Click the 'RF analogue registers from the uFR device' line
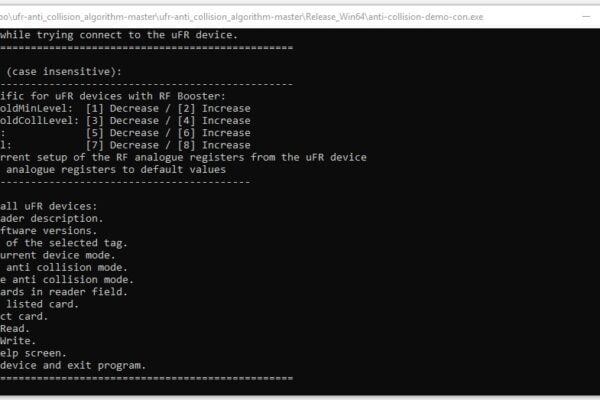The image size is (600, 400). (x=183, y=157)
